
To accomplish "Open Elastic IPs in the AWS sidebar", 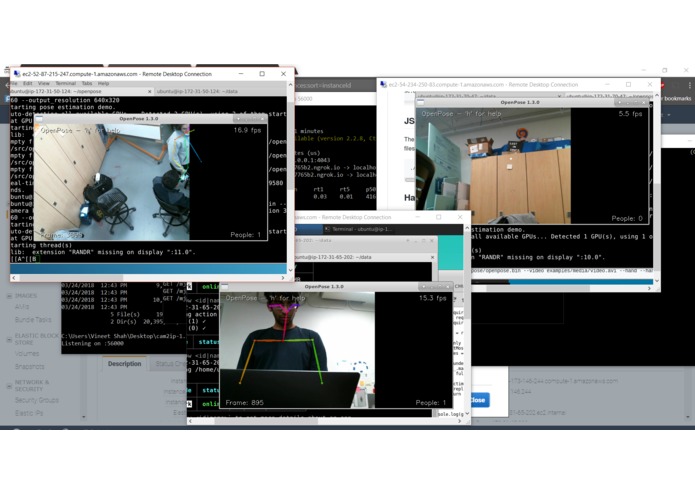I will [29, 413].
